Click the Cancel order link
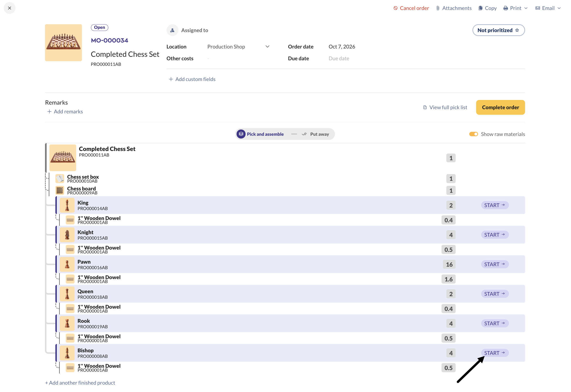 411,8
